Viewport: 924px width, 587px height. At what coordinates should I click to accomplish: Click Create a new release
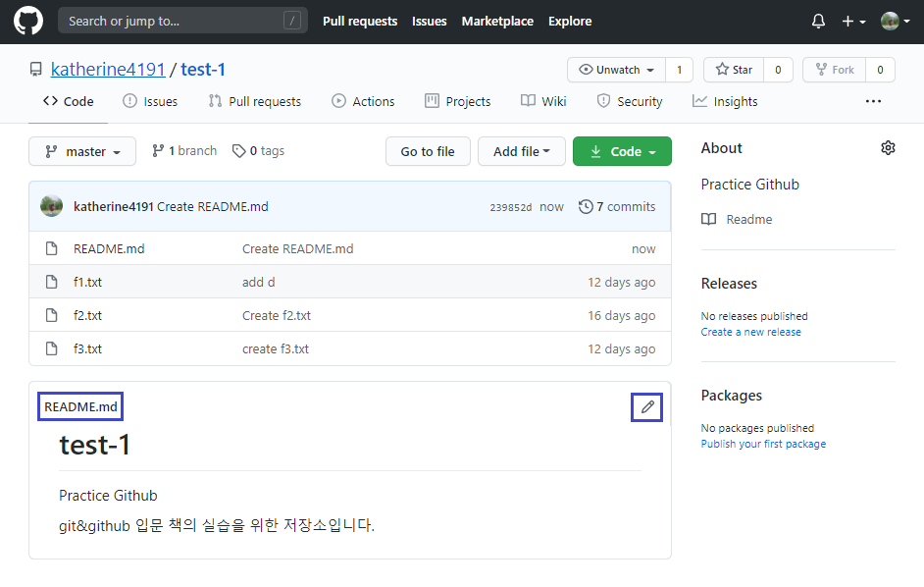click(750, 332)
